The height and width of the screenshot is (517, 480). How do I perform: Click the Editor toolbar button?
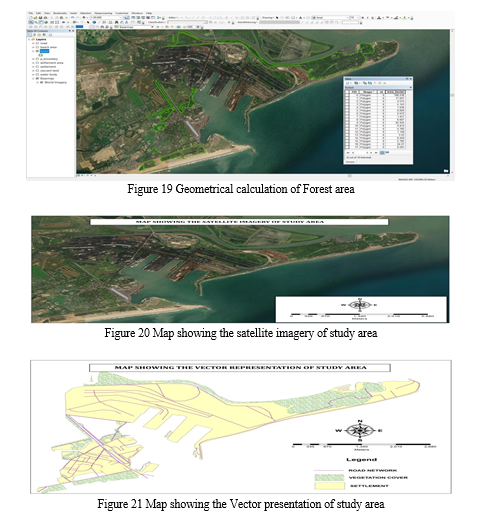172,17
